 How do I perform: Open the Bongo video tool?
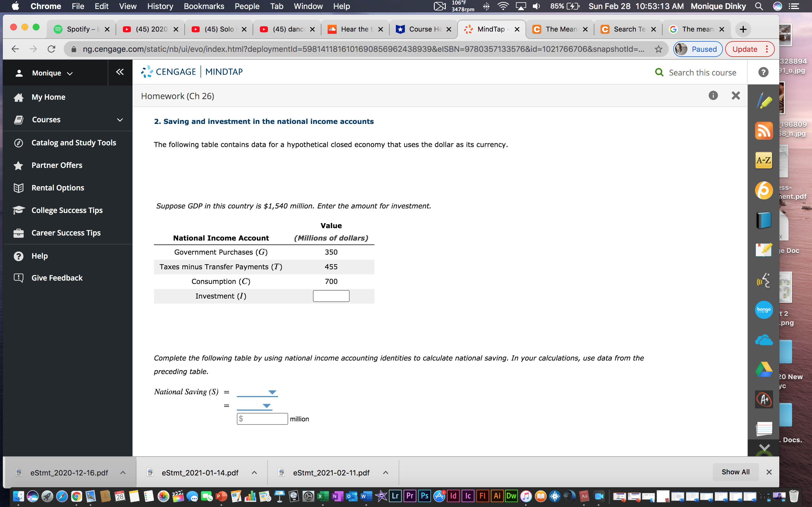764,310
